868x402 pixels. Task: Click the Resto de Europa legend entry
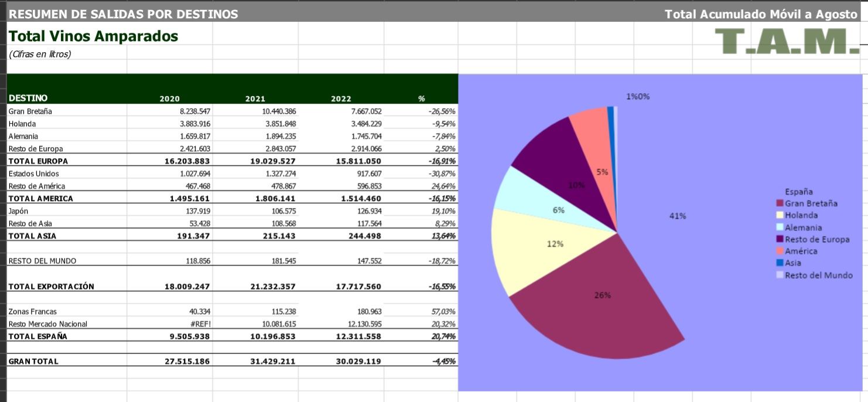pyautogui.click(x=816, y=239)
